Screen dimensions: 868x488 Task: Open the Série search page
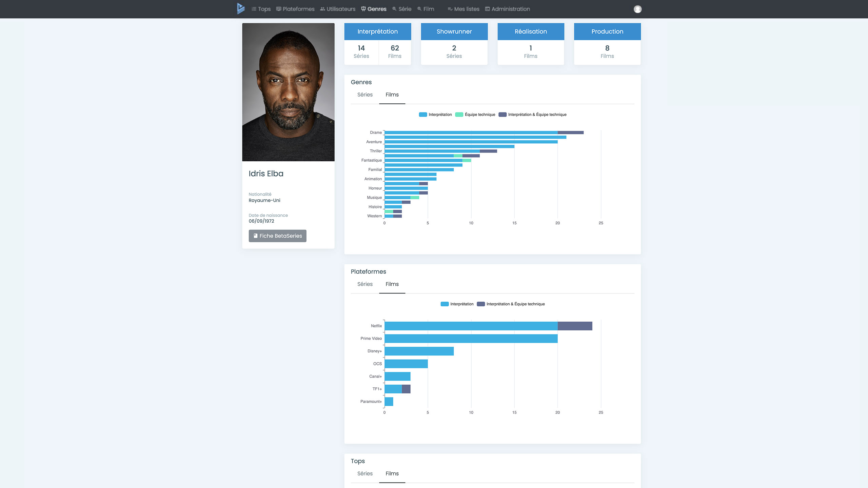(402, 9)
